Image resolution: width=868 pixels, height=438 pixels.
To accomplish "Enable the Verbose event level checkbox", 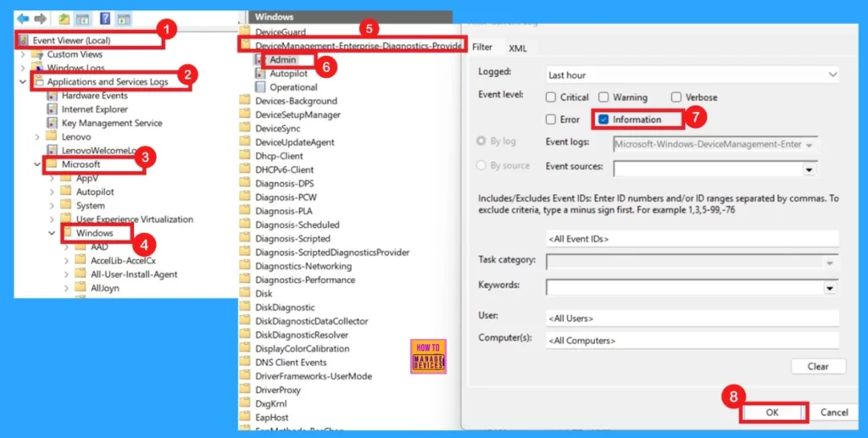I will click(x=676, y=97).
